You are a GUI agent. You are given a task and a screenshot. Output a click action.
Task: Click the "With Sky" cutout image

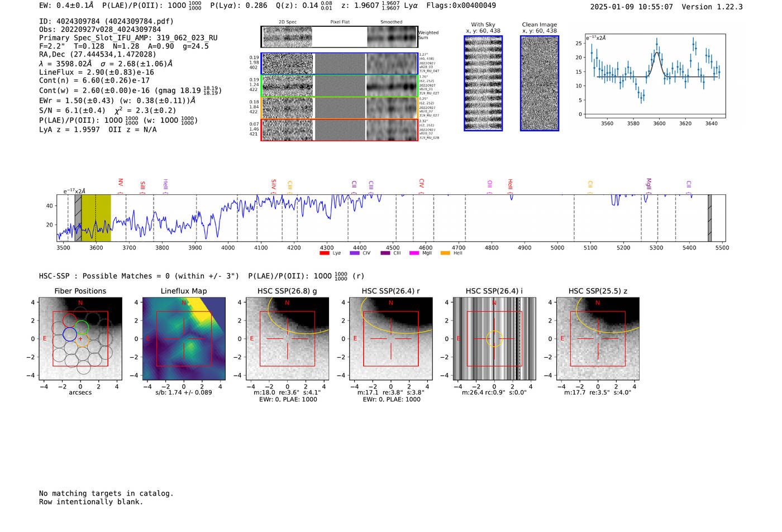point(483,83)
